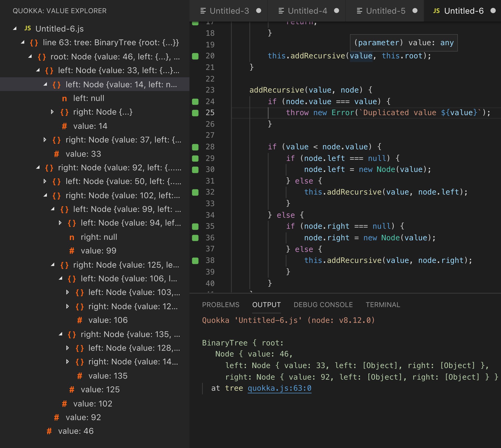Click the JS file icon for Untitled-6.js
This screenshot has width=501, height=448.
click(28, 28)
